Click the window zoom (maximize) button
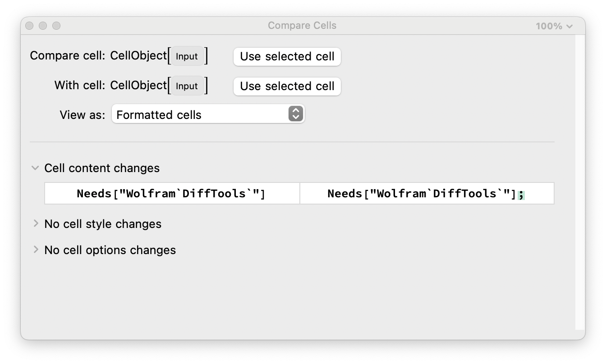This screenshot has width=606, height=364. 56,26
